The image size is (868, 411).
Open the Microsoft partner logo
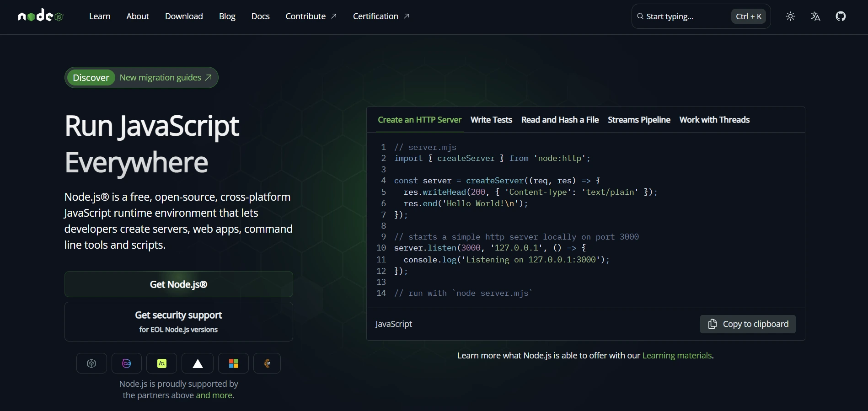234,363
